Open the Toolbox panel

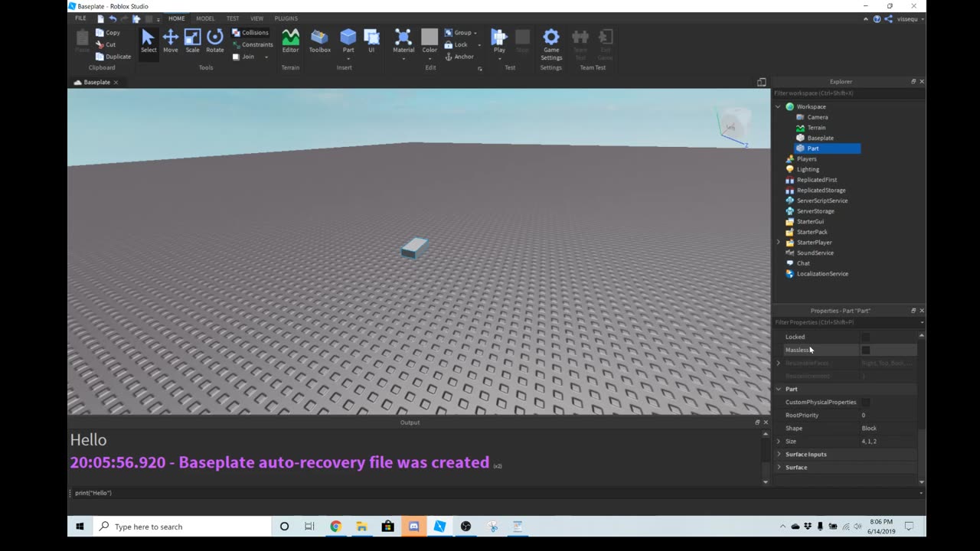click(x=320, y=41)
